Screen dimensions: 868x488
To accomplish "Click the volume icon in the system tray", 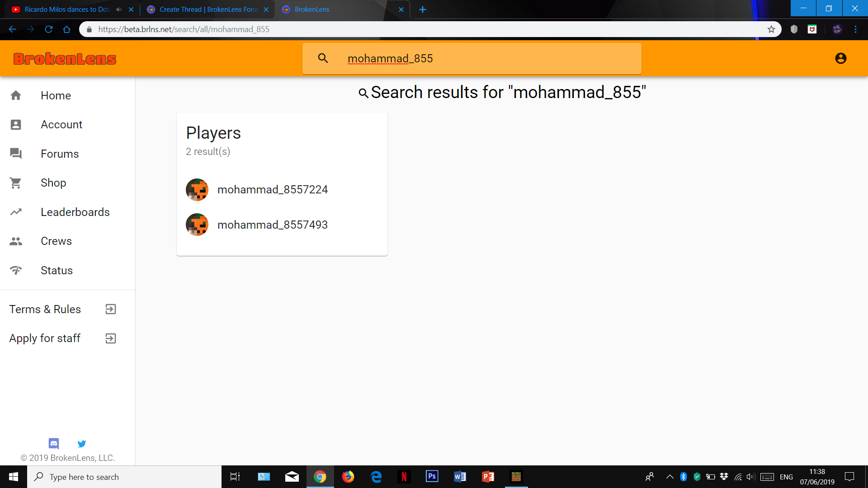I will coord(751,477).
